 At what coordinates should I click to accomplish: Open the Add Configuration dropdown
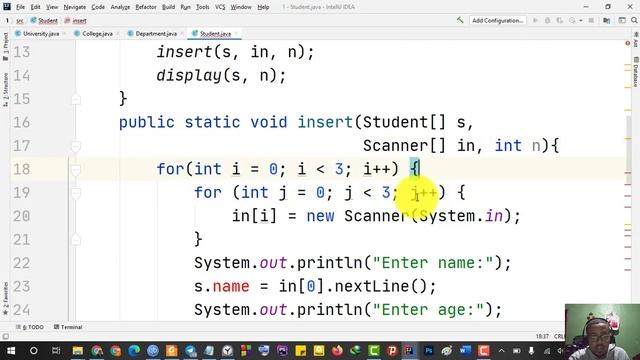pos(498,20)
